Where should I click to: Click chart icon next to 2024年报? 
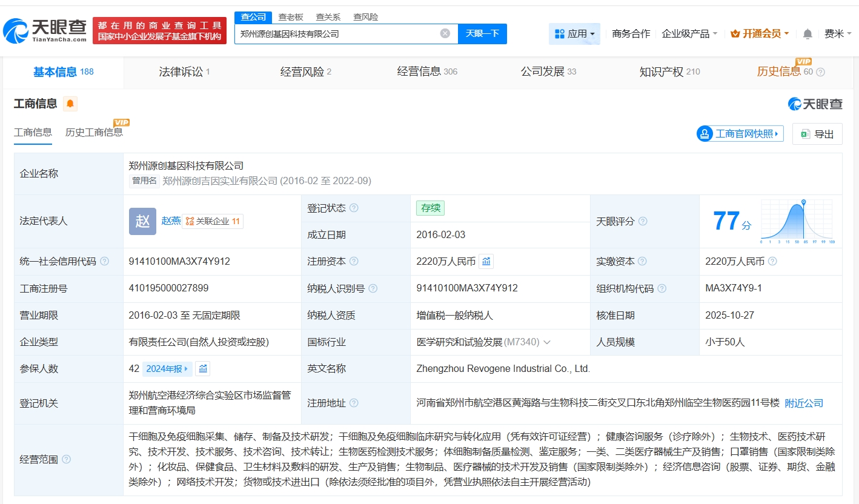[203, 368]
